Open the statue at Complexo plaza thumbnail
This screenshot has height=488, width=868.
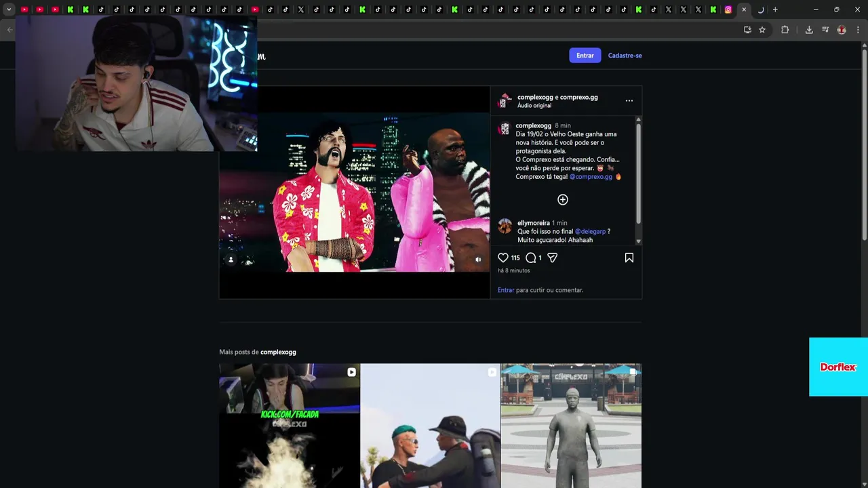571,426
